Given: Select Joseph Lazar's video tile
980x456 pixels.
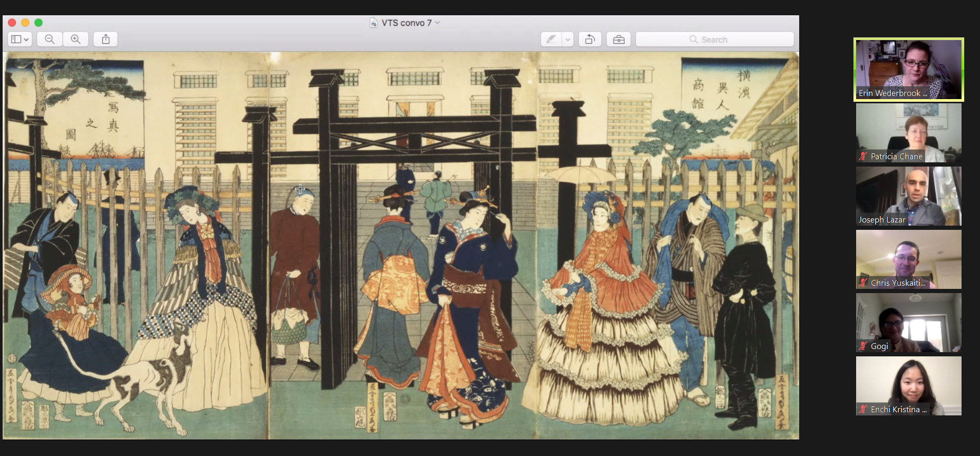Looking at the screenshot, I should pos(908,196).
